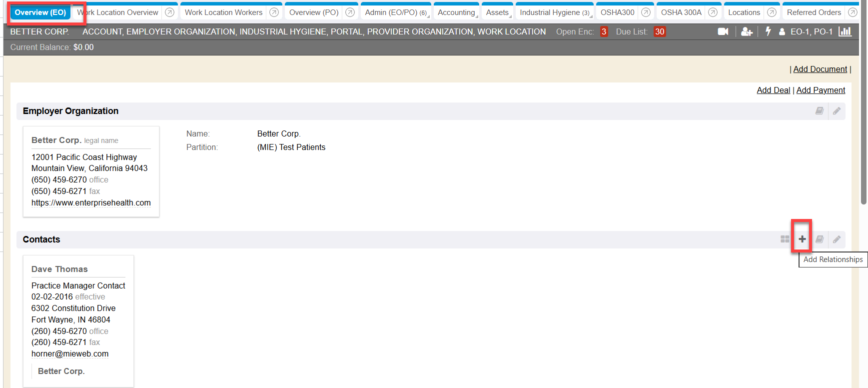Open the Referred Orders tab
The height and width of the screenshot is (388, 868).
click(x=814, y=12)
